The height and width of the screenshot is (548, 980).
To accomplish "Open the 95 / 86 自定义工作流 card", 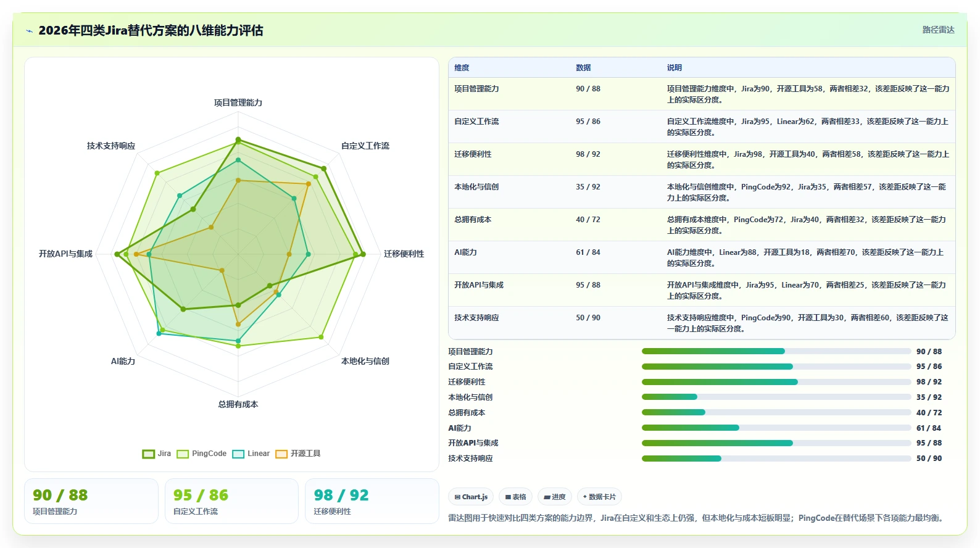I will (231, 501).
